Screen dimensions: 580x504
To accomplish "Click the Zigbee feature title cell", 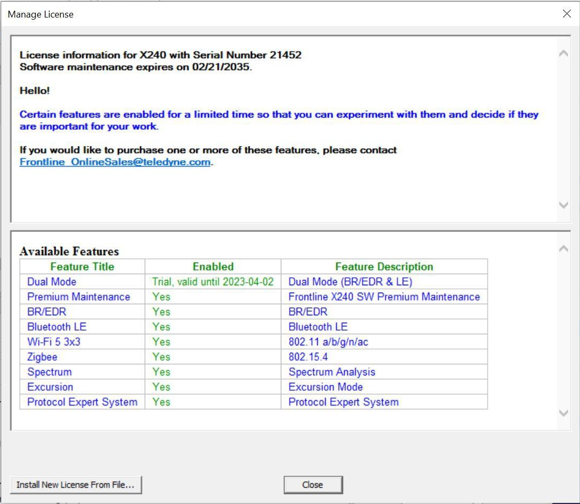I will [x=82, y=357].
